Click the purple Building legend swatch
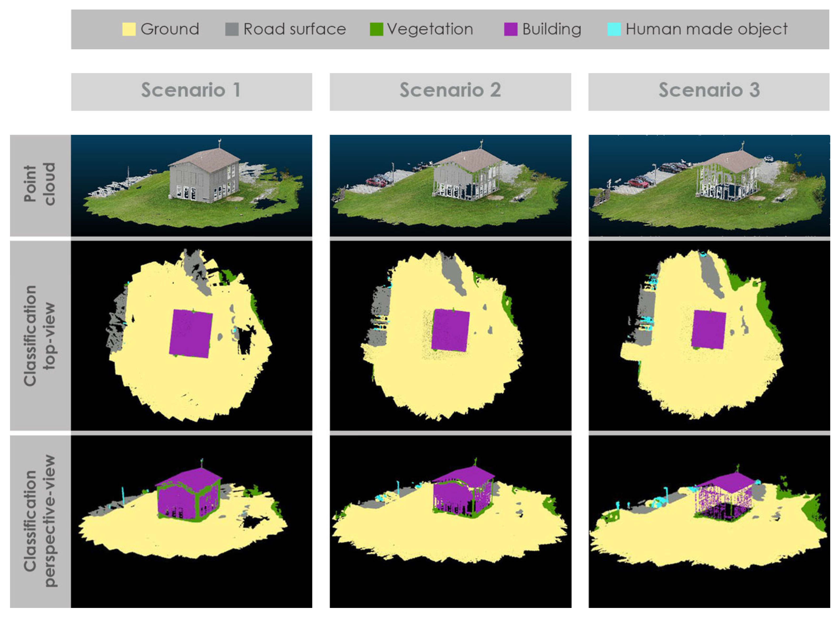Screen dimensions: 840x617 [x=510, y=30]
